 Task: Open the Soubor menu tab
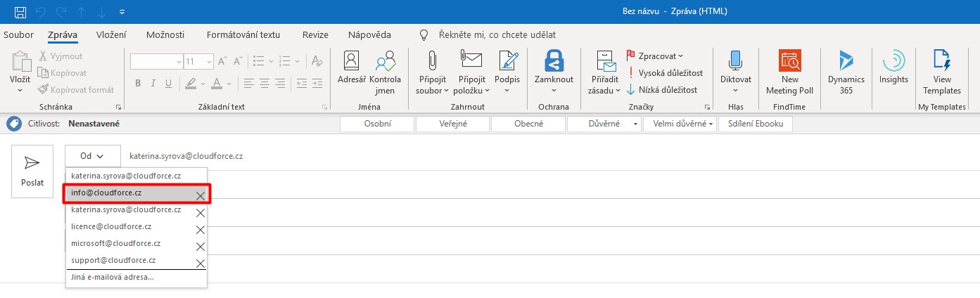(x=18, y=34)
